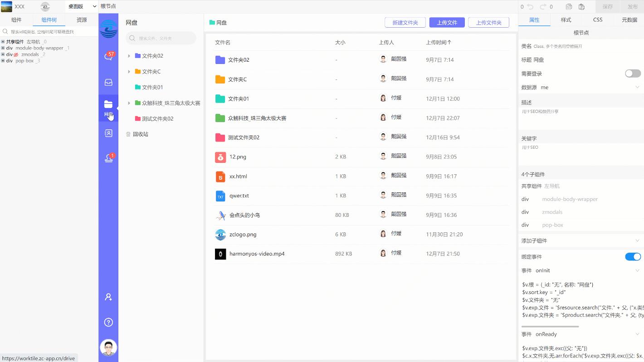Click the zclogo.png thumbnail icon
The image size is (644, 362).
click(x=220, y=235)
